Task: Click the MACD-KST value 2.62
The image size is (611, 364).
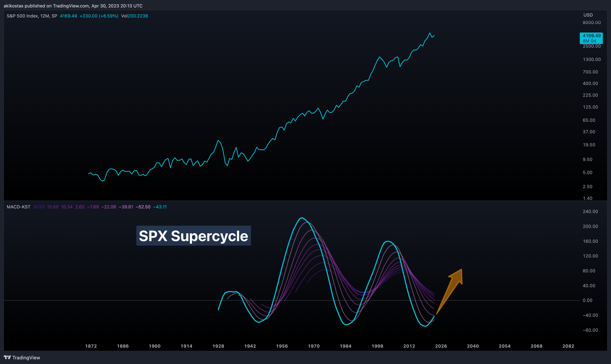Action: 80,207
